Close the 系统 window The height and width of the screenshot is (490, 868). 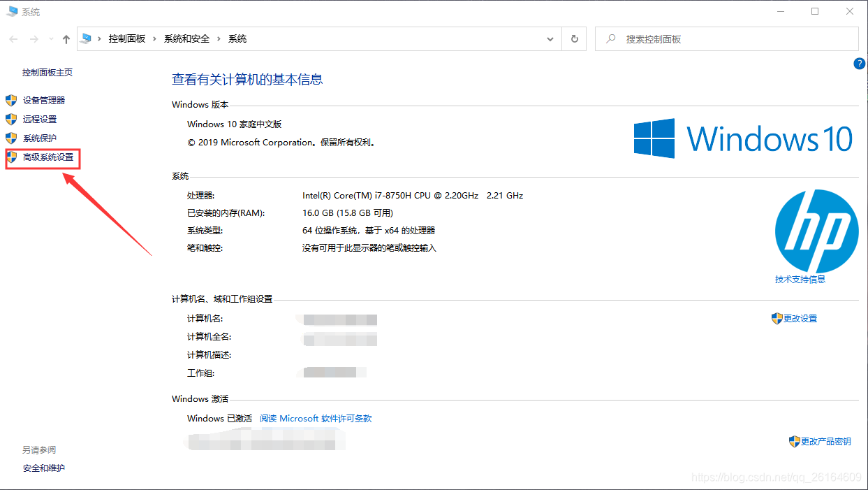pos(850,11)
